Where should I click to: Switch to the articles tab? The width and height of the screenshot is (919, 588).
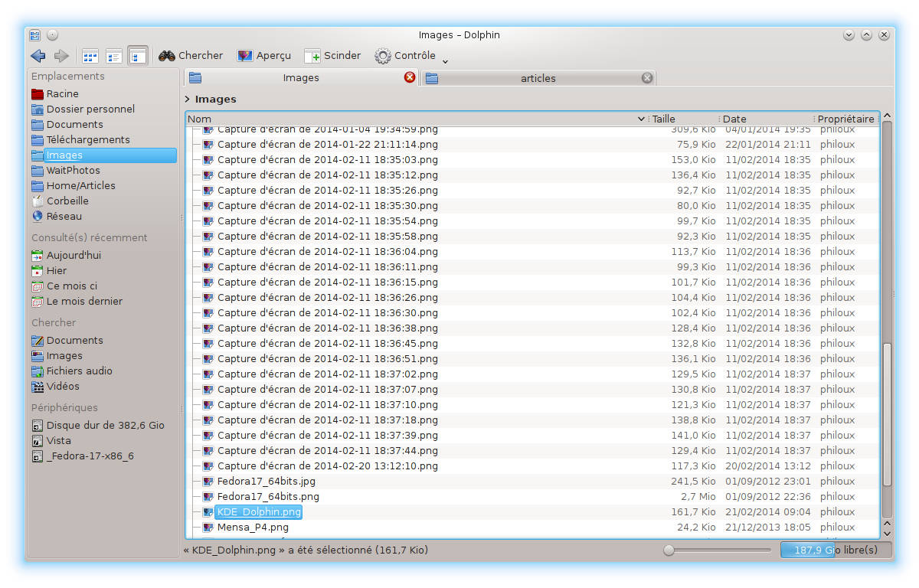pyautogui.click(x=538, y=78)
